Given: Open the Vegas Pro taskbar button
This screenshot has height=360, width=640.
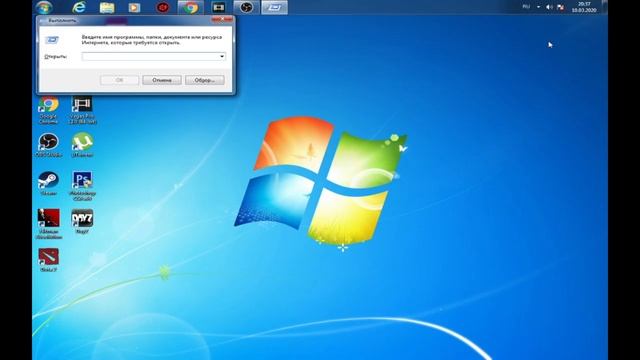Looking at the screenshot, I should [x=218, y=7].
